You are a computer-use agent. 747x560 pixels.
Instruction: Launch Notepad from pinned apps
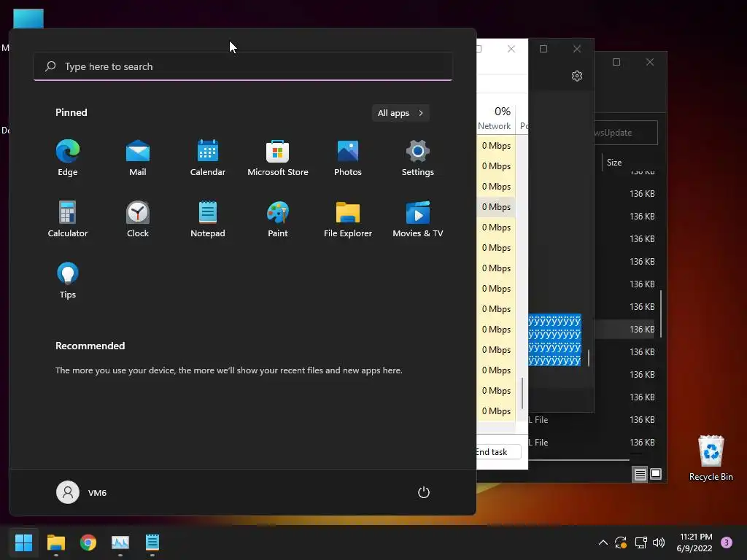[x=208, y=219]
